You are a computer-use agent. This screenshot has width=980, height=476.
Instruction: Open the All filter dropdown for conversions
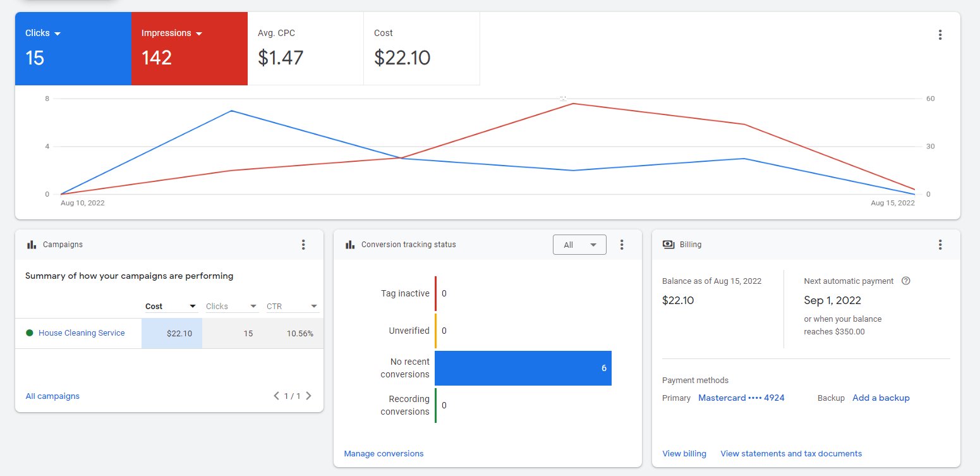[x=579, y=245]
